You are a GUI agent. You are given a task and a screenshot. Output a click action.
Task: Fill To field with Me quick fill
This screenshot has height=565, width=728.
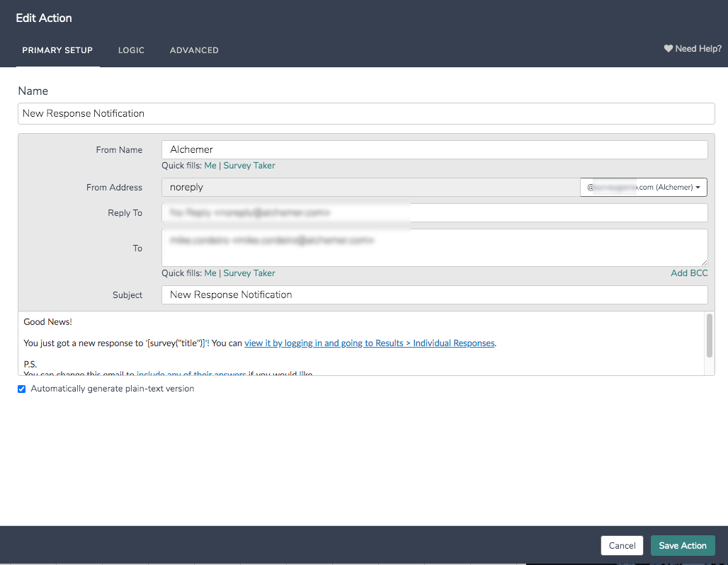point(210,273)
